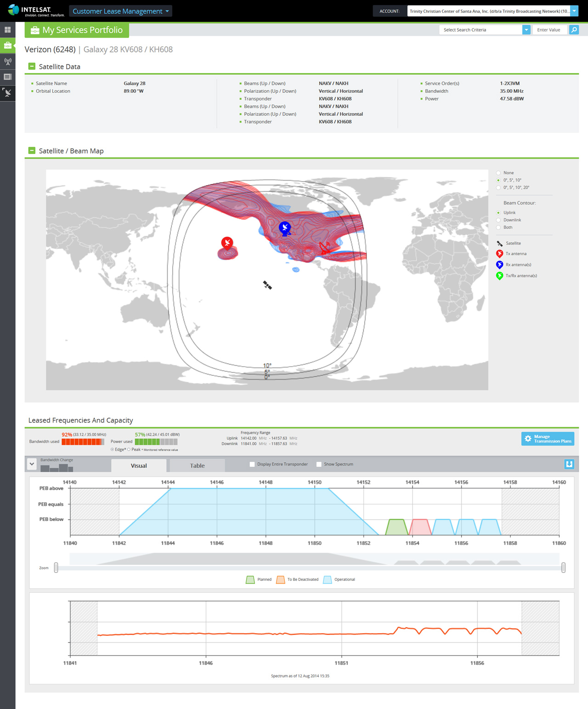
Task: Open the satellite dish icon in sidebar
Action: 7,93
